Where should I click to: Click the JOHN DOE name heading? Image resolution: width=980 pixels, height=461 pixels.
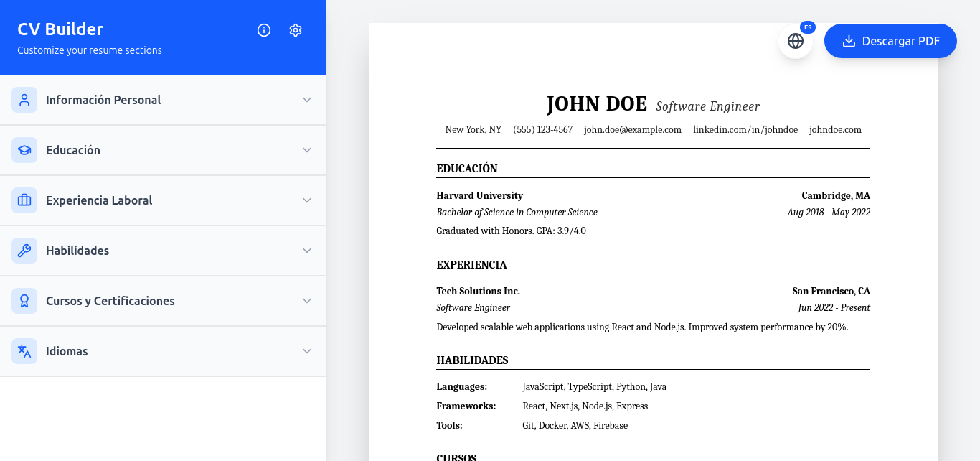click(596, 104)
